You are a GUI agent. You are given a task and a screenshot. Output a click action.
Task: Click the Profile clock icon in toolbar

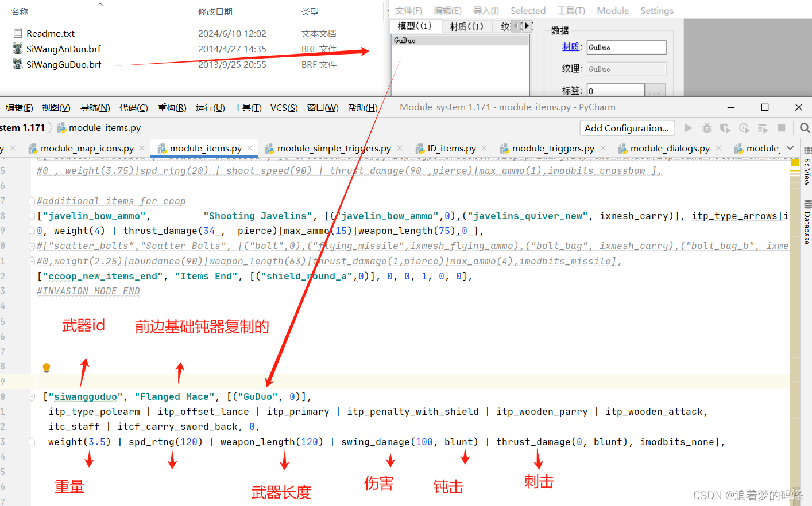744,128
